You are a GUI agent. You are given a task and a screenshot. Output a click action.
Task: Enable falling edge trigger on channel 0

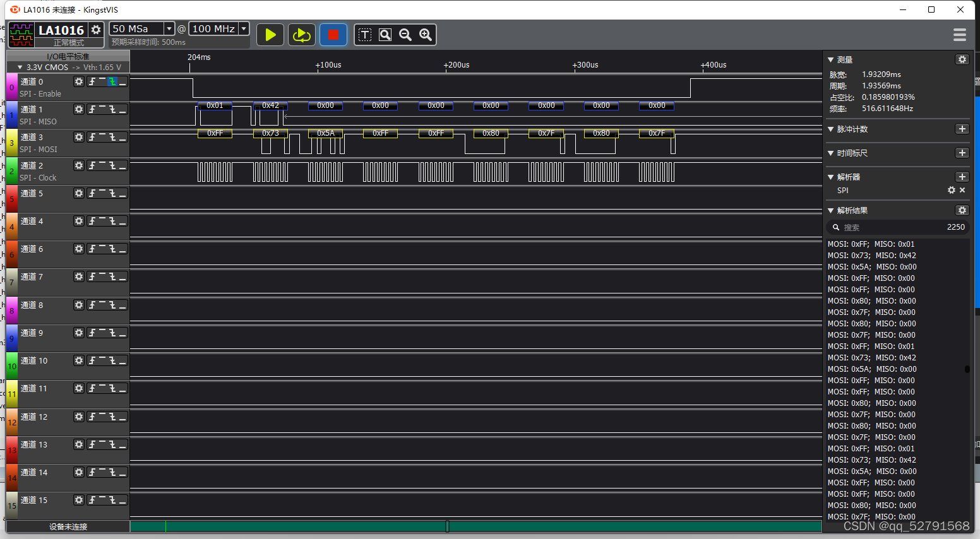[112, 81]
